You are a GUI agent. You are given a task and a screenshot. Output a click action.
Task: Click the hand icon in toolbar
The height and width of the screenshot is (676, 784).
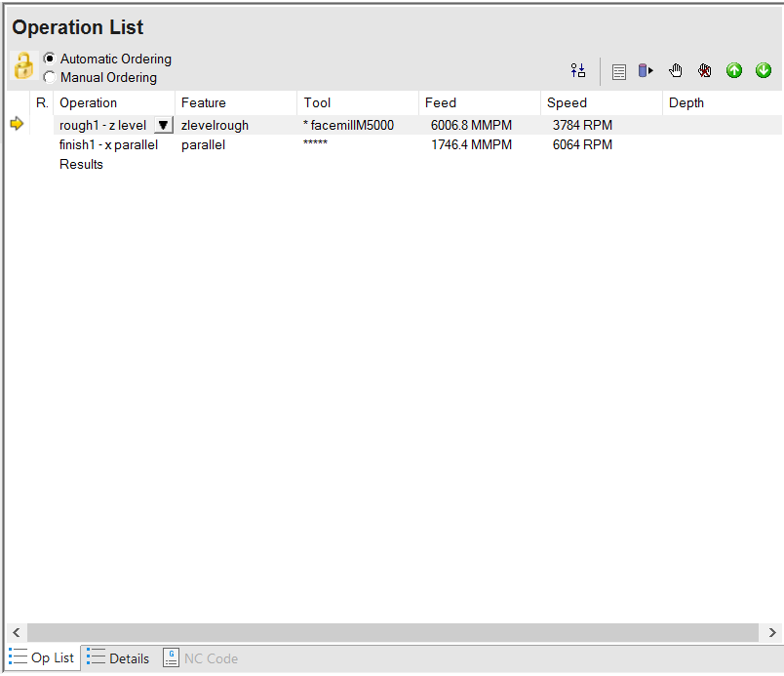675,70
